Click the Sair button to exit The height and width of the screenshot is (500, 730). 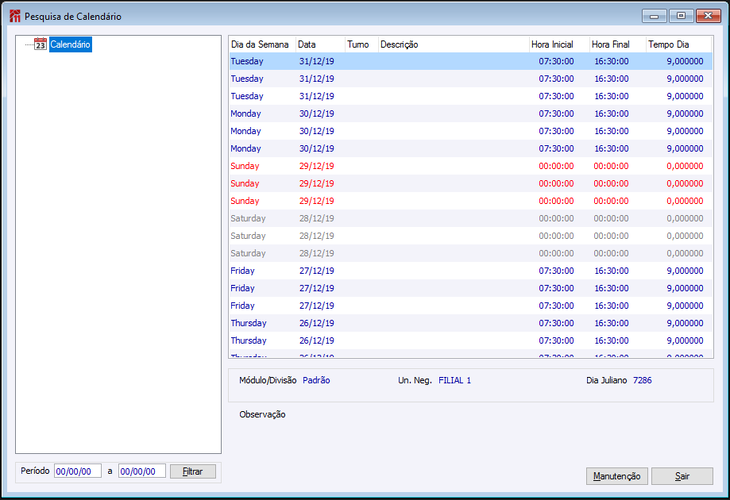(x=682, y=476)
